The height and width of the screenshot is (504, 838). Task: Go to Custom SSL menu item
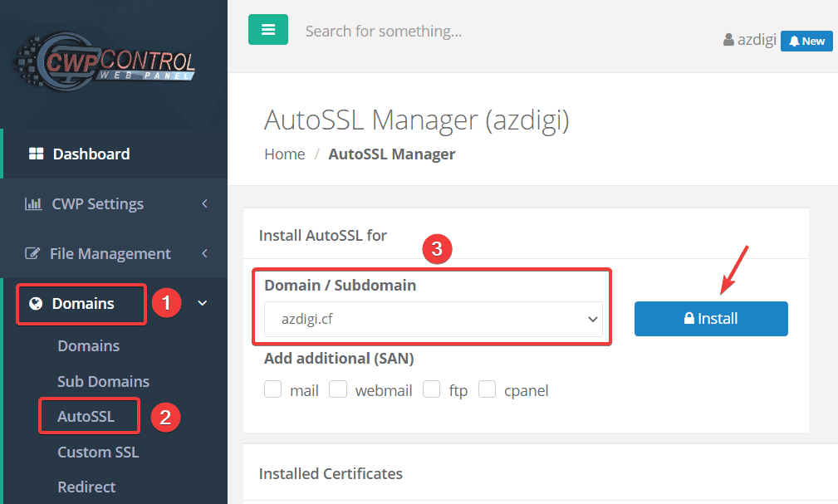[97, 453]
